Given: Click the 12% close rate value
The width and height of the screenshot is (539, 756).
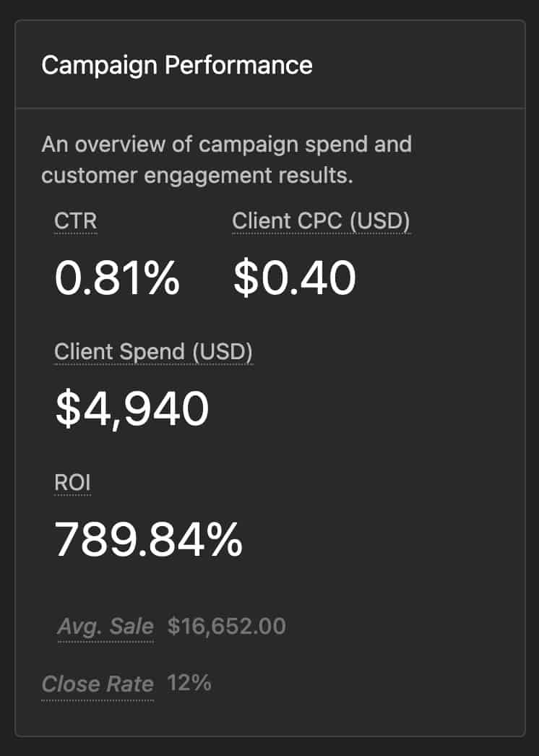Looking at the screenshot, I should click(x=189, y=683).
